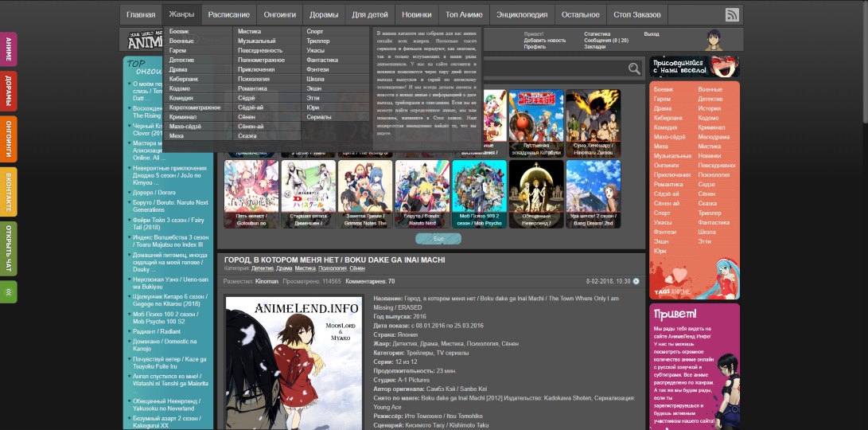Open the ДОРАМЫ side tab
868x430 pixels.
8,92
